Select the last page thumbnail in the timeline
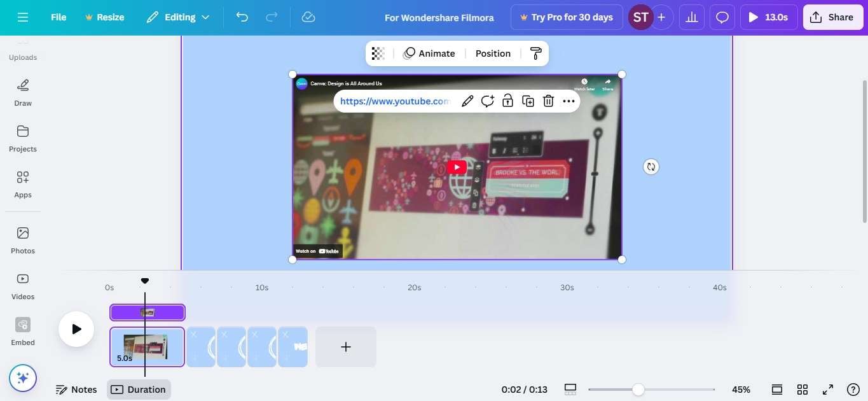Viewport: 868px width, 401px height. point(293,347)
